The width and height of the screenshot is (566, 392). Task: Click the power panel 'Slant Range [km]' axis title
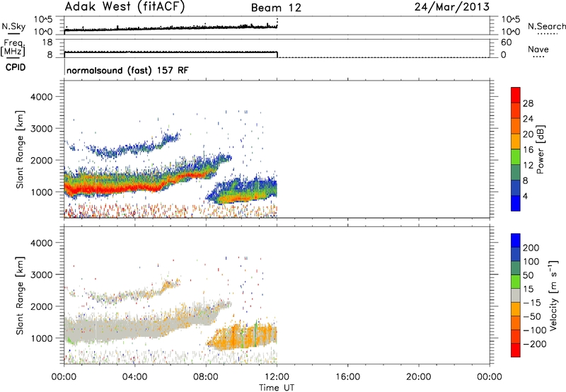(x=20, y=149)
